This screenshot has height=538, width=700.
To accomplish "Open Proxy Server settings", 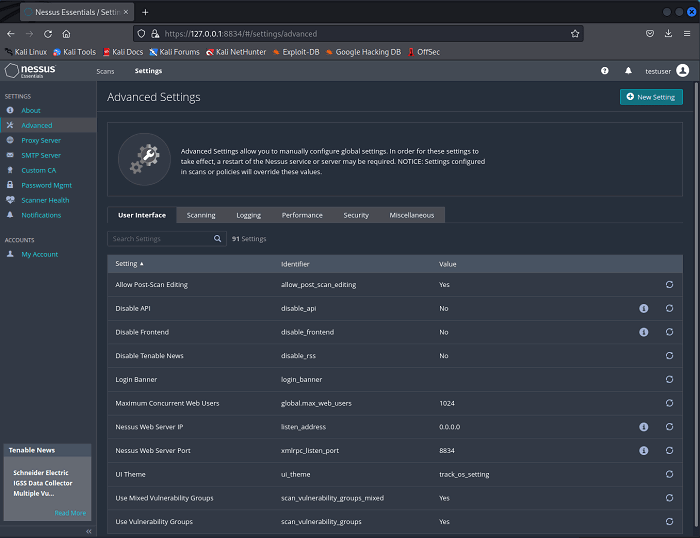I will (x=41, y=140).
